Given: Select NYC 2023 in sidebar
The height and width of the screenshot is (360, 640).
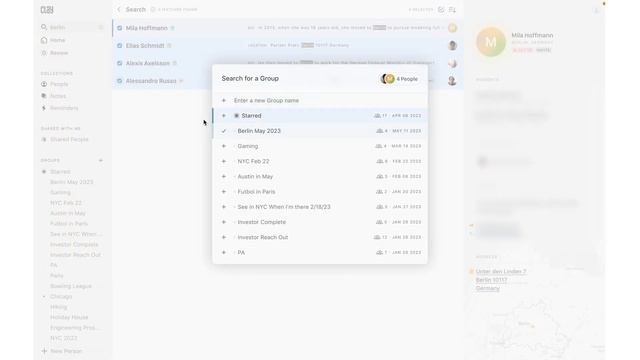Looking at the screenshot, I should pyautogui.click(x=64, y=338).
